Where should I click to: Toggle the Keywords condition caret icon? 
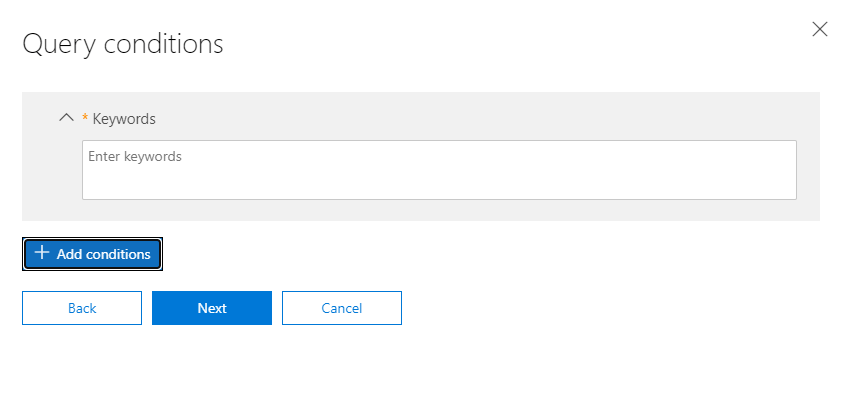coord(67,118)
